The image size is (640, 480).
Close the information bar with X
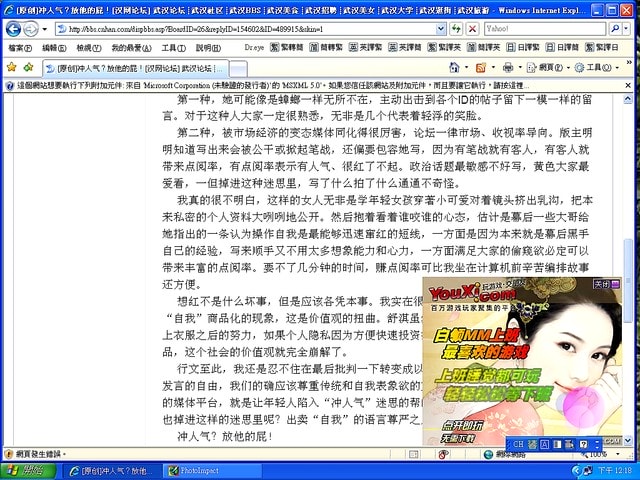tap(627, 86)
